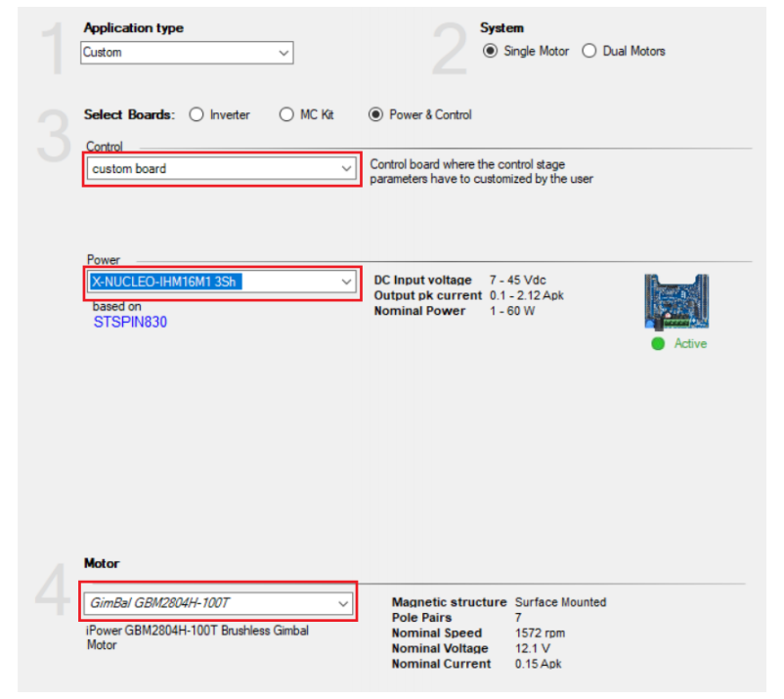
Task: Select the Inverter board type
Action: 195,114
